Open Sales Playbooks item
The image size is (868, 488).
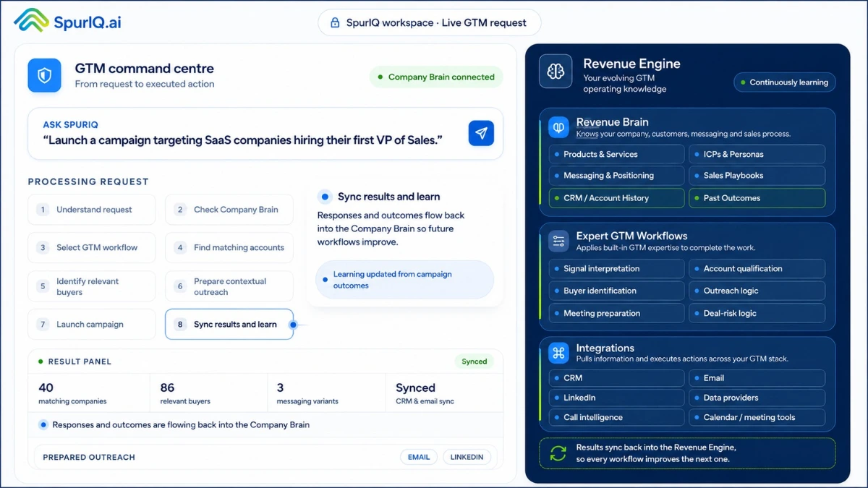757,176
